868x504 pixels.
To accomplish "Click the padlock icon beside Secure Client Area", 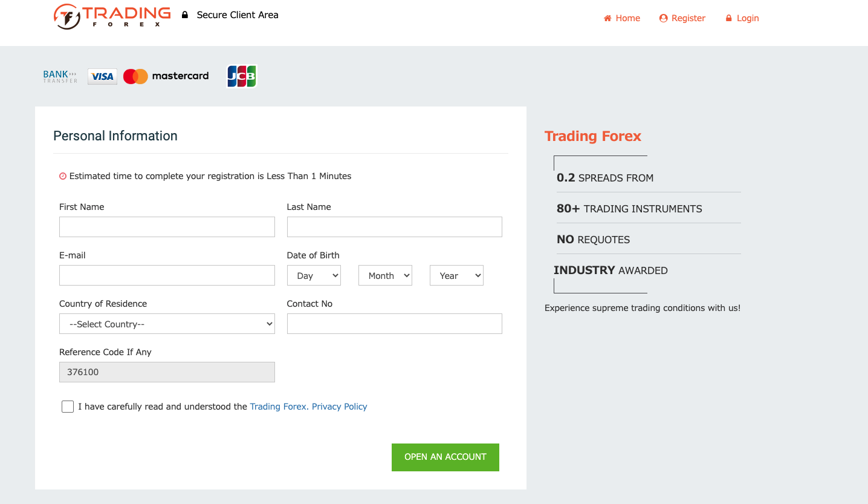I will pyautogui.click(x=185, y=15).
